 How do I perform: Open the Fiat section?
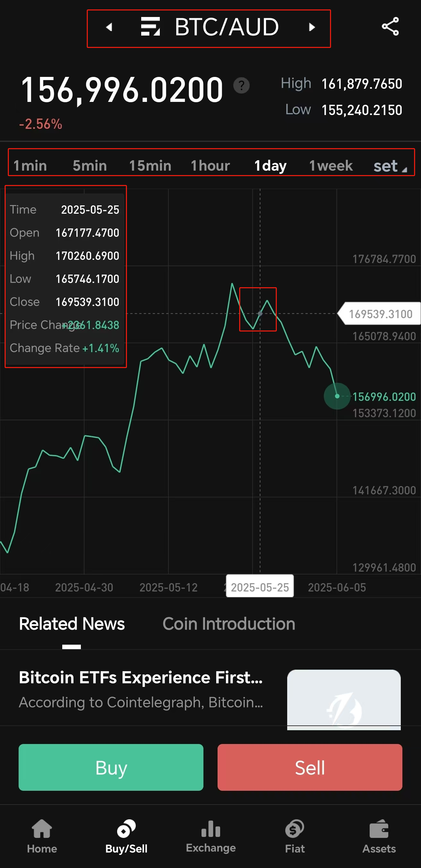tap(295, 830)
